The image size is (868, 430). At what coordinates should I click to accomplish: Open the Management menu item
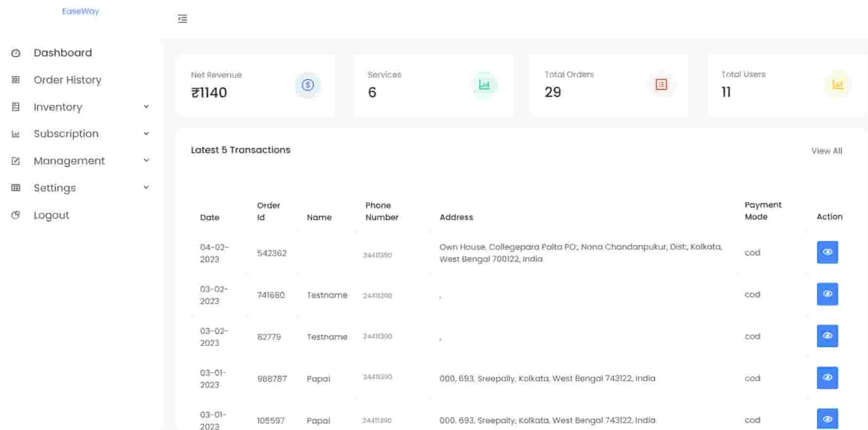[x=69, y=161]
